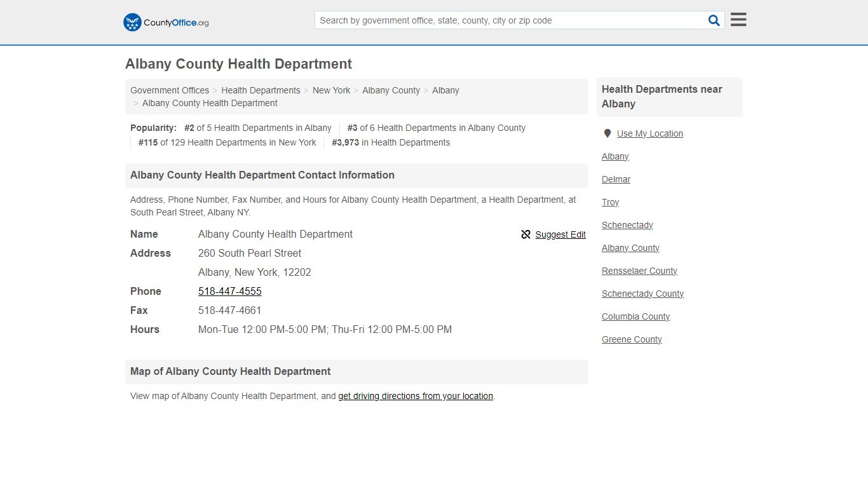Open get driving directions link
This screenshot has height=488, width=868.
[416, 396]
